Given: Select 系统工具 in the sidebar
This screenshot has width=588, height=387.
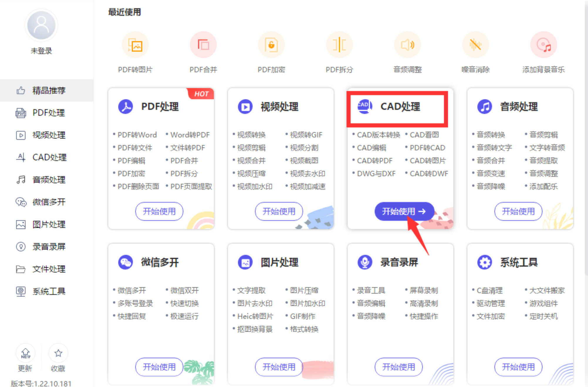Looking at the screenshot, I should (x=47, y=291).
